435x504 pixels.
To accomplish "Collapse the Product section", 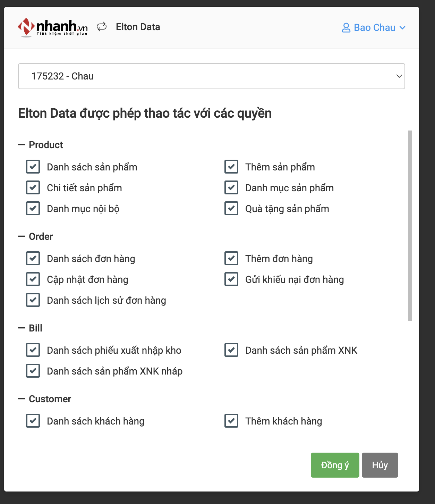I will coord(22,145).
